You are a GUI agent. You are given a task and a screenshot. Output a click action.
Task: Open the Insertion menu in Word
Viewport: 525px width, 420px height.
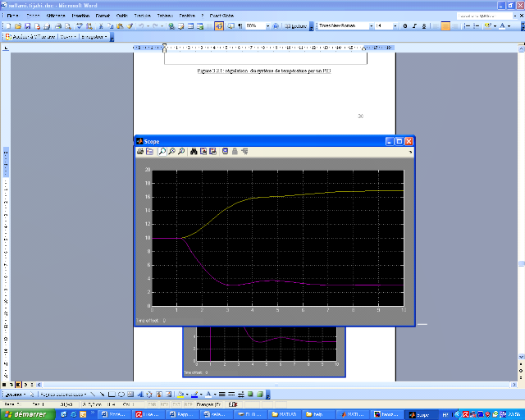(80, 16)
